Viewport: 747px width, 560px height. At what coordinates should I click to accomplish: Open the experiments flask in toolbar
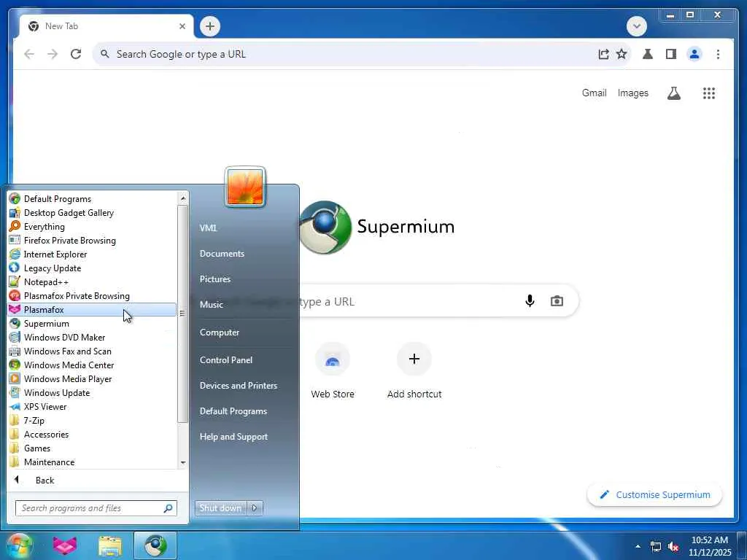coord(648,54)
